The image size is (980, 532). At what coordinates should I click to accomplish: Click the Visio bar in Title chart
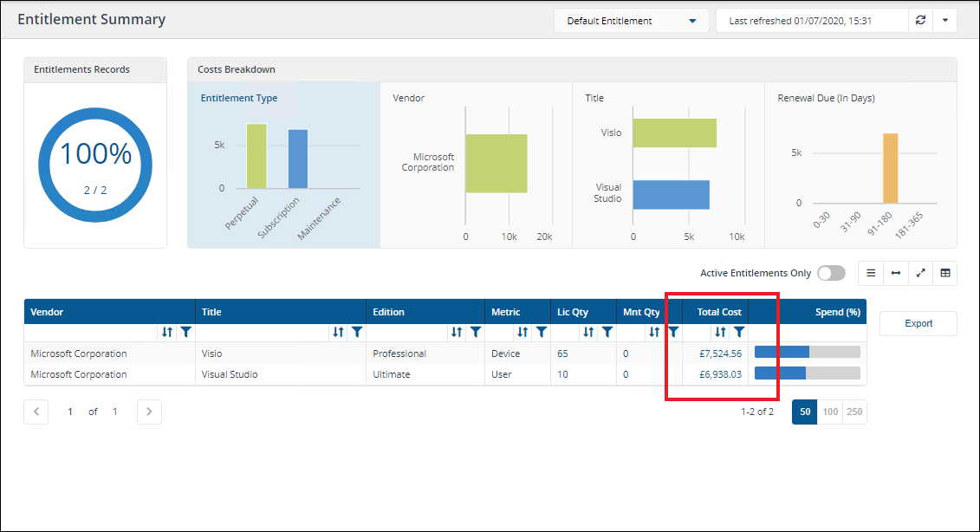coord(674,133)
